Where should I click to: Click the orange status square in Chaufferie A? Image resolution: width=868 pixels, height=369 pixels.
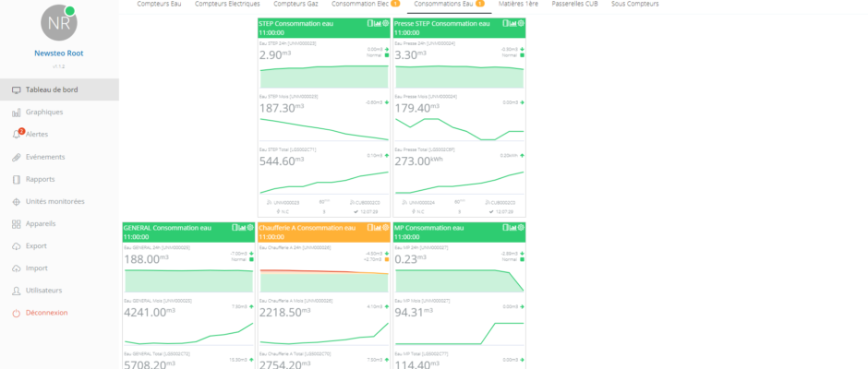click(386, 259)
